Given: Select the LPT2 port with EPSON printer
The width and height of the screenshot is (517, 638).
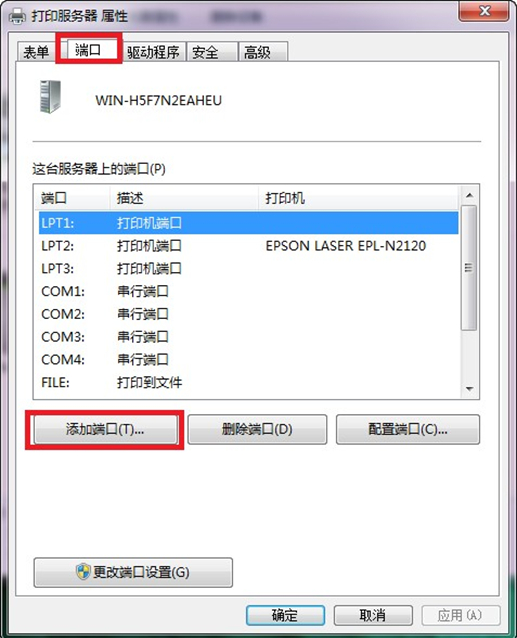Looking at the screenshot, I should pyautogui.click(x=249, y=246).
